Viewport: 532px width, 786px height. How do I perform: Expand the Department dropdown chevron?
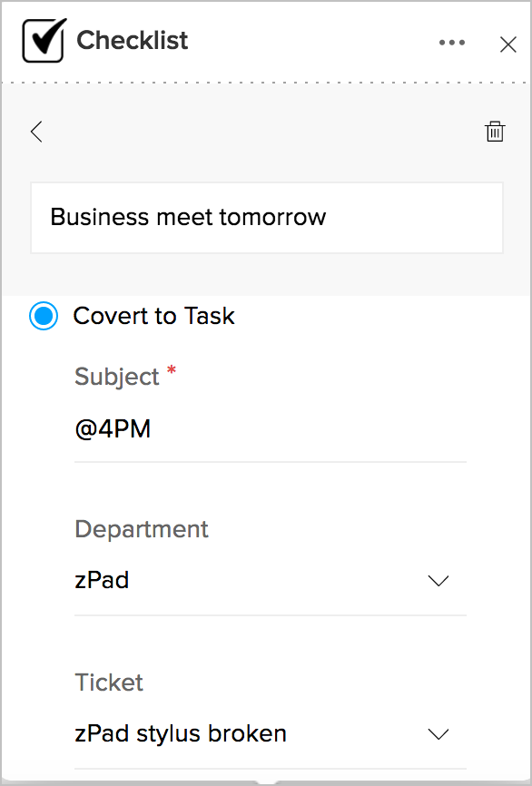438,581
